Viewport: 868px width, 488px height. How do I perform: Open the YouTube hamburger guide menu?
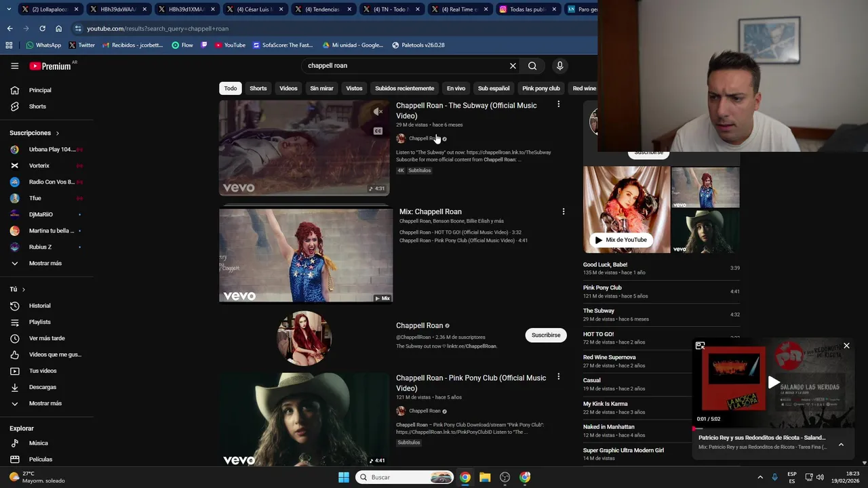click(14, 66)
